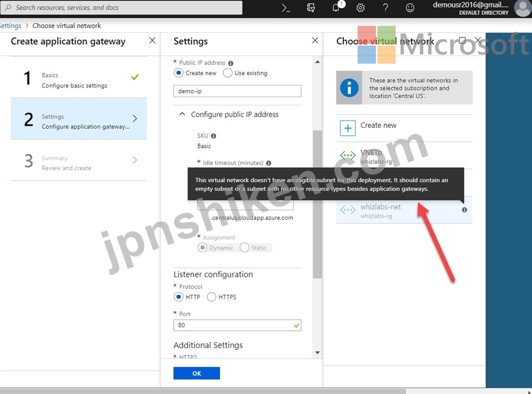The height and width of the screenshot is (394, 532).
Task: Focus the search resources box
Action: click(121, 8)
